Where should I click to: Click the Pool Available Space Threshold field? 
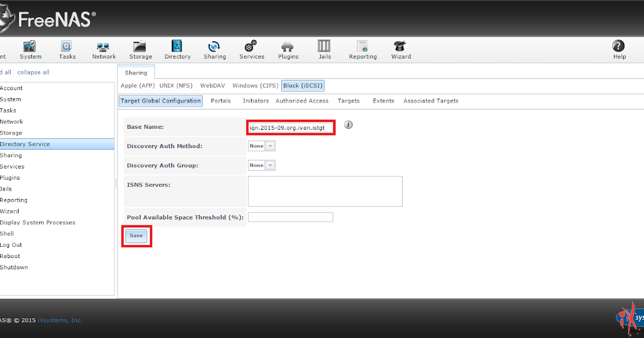(290, 217)
